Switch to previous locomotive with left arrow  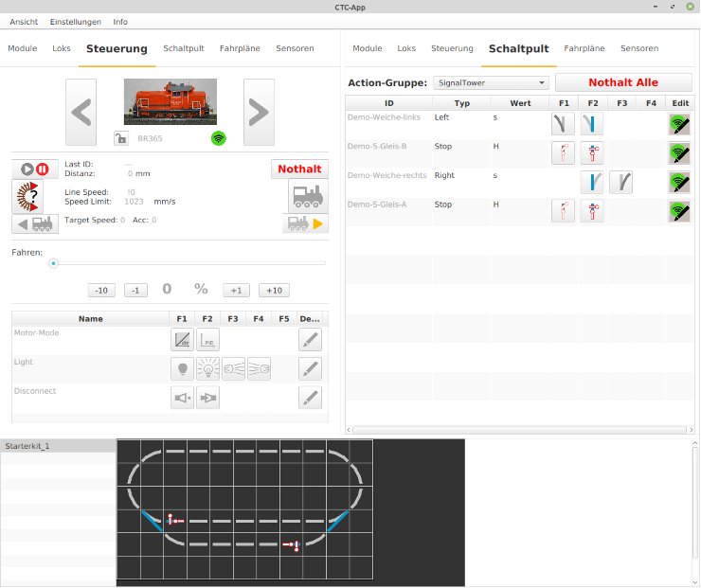point(82,112)
